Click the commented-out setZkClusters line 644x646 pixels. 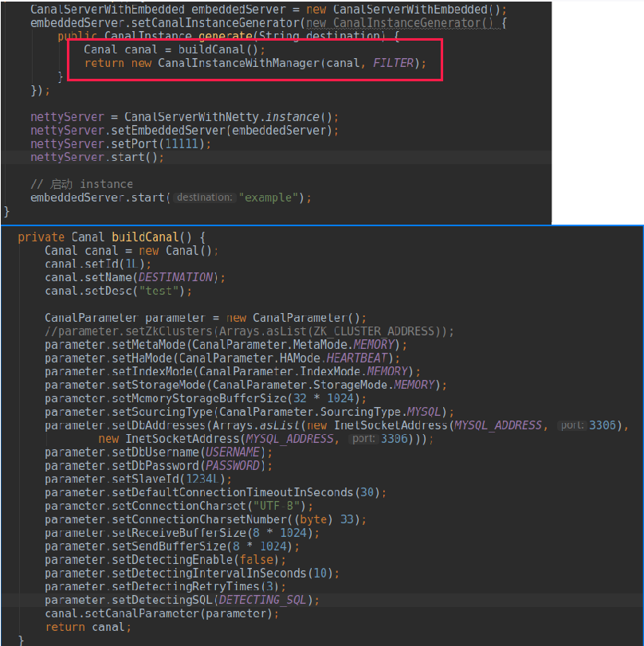click(x=249, y=331)
